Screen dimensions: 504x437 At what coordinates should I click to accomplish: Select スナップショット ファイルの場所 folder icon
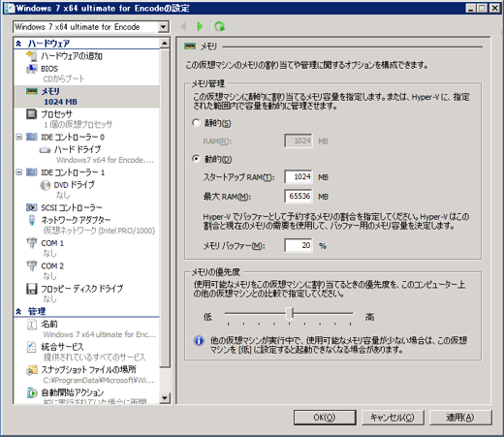click(x=32, y=370)
